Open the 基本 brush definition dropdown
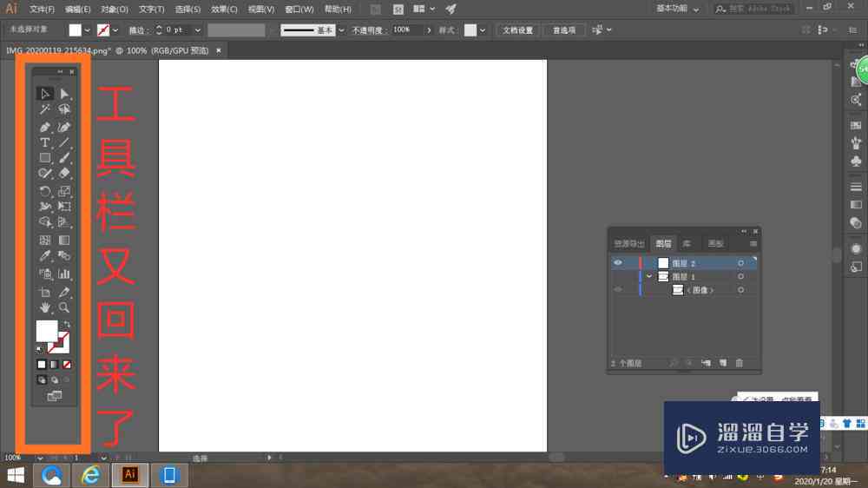The image size is (868, 488). pyautogui.click(x=341, y=30)
